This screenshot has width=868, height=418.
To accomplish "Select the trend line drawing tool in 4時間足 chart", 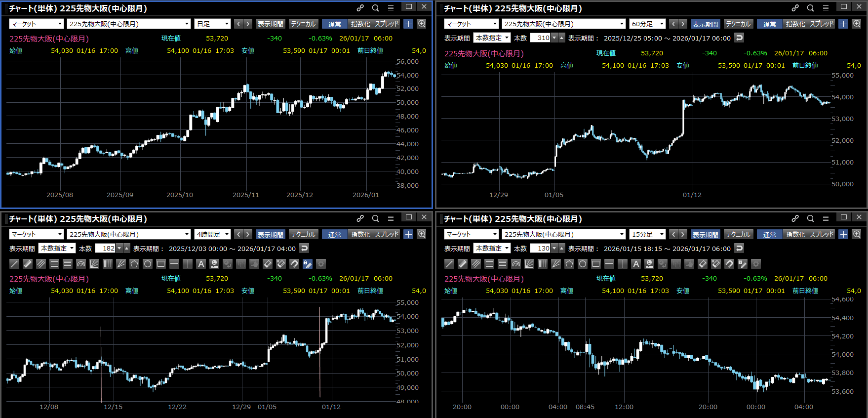I will coord(14,264).
